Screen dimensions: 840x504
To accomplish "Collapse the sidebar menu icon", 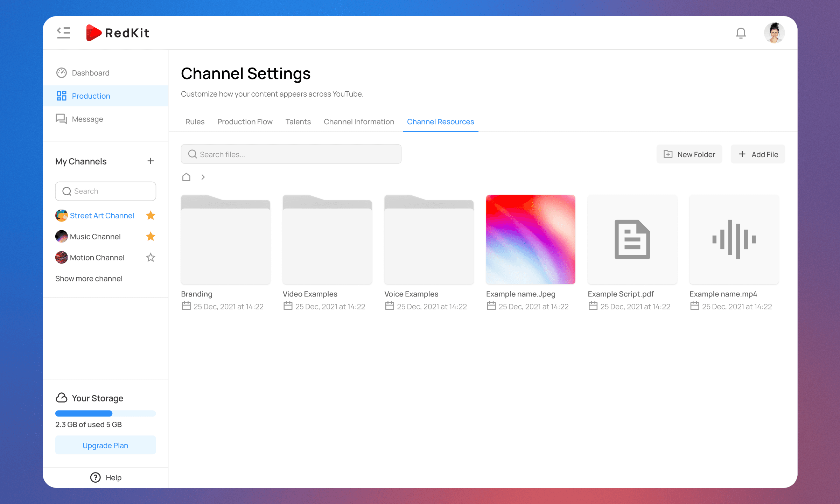I will point(63,33).
